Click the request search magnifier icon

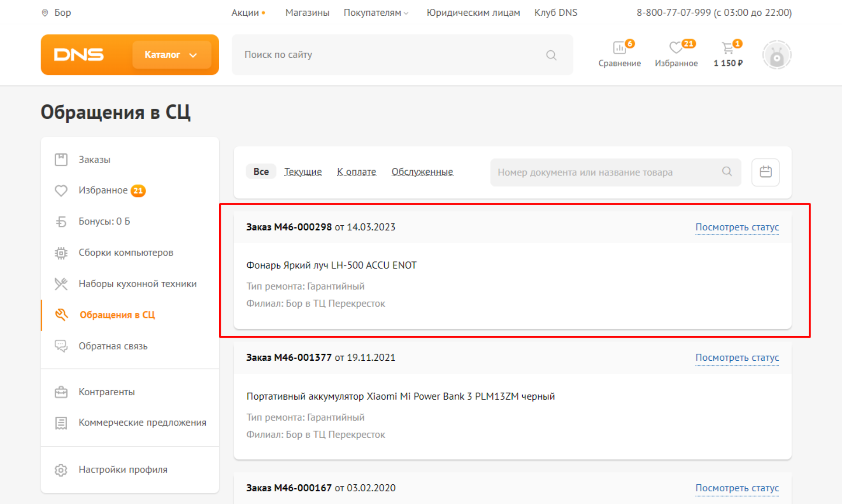pyautogui.click(x=727, y=171)
